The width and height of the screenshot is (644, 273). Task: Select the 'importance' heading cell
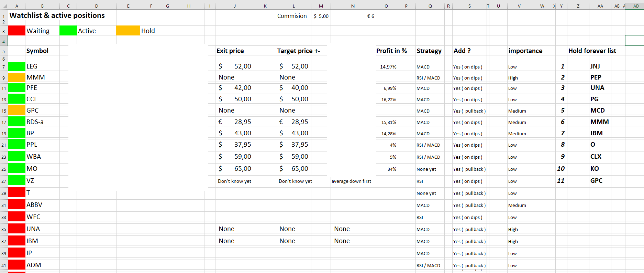tap(525, 51)
